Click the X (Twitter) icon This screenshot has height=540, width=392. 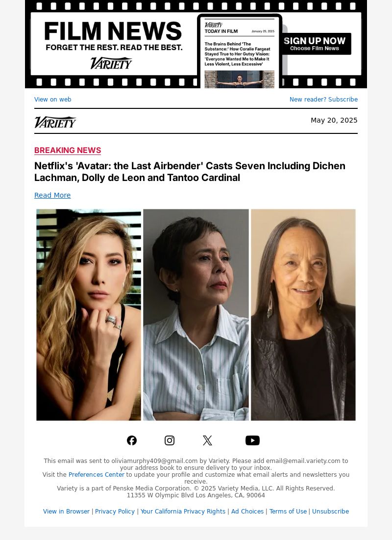[207, 440]
